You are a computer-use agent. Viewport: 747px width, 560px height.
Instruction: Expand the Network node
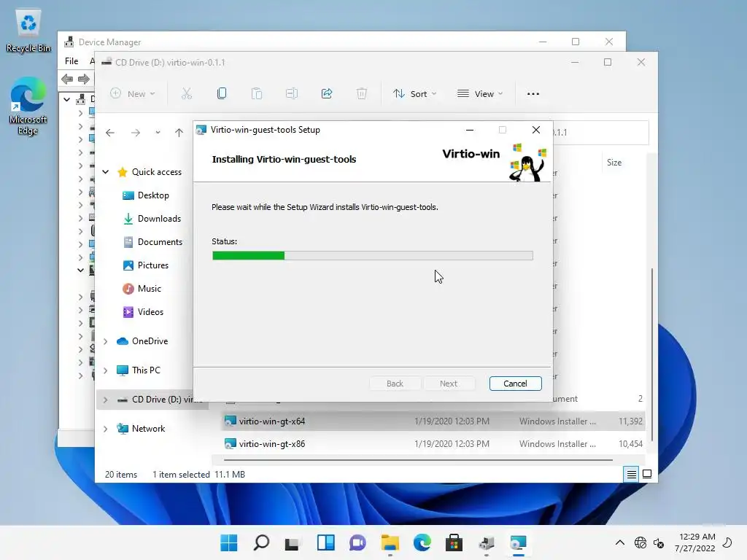tap(106, 429)
